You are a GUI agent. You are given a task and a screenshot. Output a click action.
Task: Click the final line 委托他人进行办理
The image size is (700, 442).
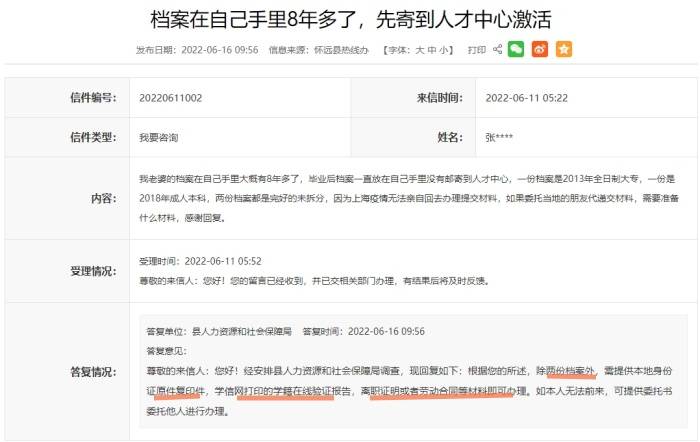(188, 411)
